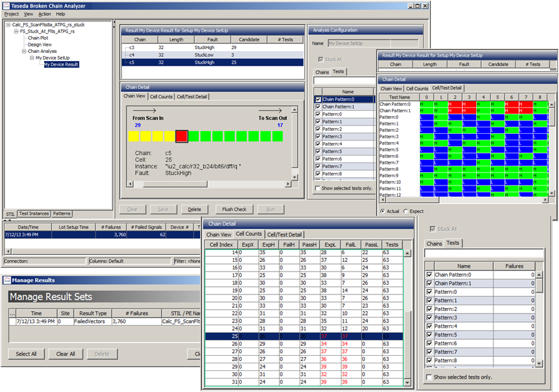The height and width of the screenshot is (392, 559).
Task: Open the Project menu
Action: 11,14
